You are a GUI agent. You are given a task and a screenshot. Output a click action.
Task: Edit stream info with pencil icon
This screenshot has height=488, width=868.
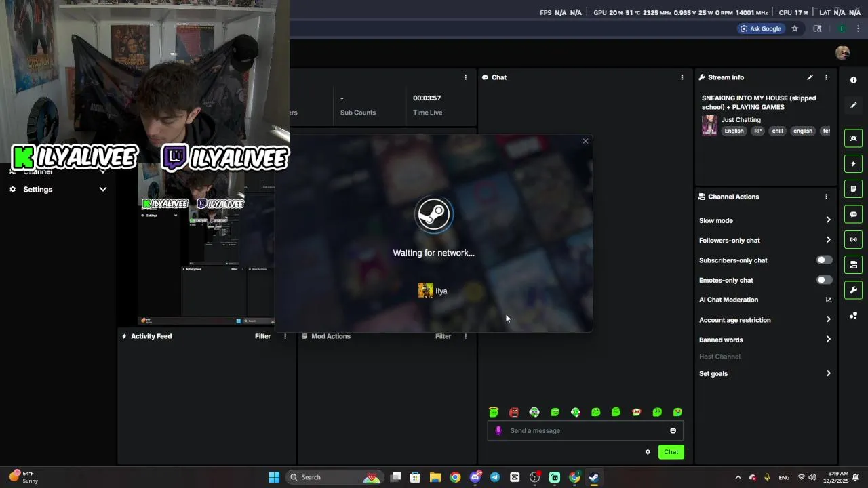tap(810, 77)
